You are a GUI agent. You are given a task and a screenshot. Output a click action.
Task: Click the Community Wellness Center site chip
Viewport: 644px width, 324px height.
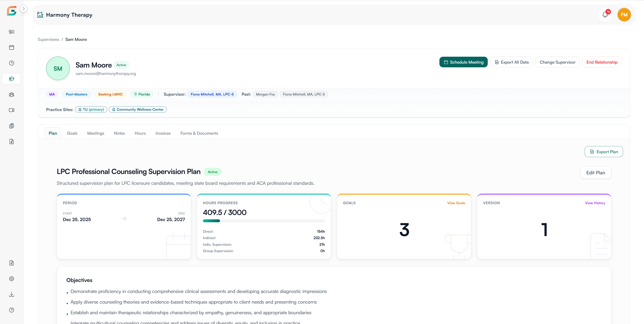coord(138,109)
